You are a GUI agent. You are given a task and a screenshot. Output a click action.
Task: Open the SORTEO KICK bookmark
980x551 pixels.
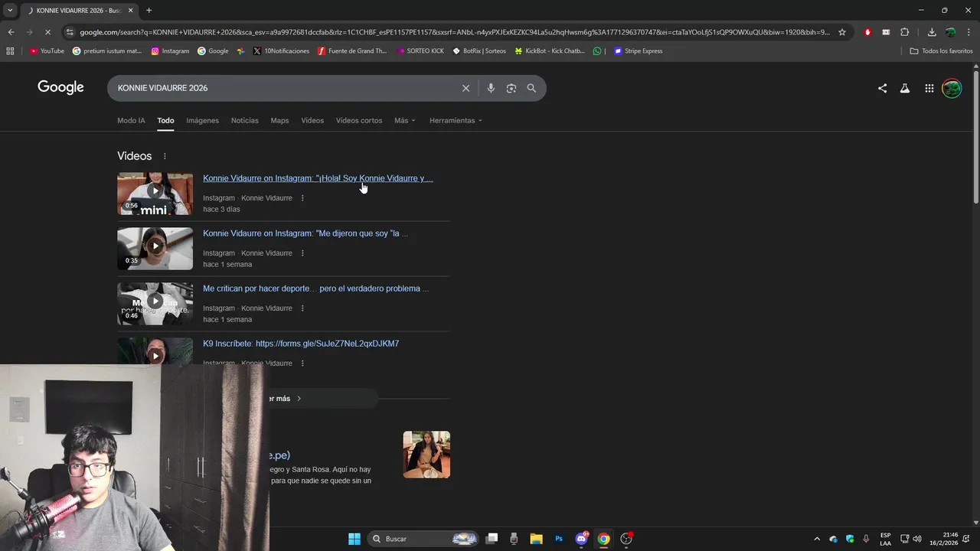[420, 51]
